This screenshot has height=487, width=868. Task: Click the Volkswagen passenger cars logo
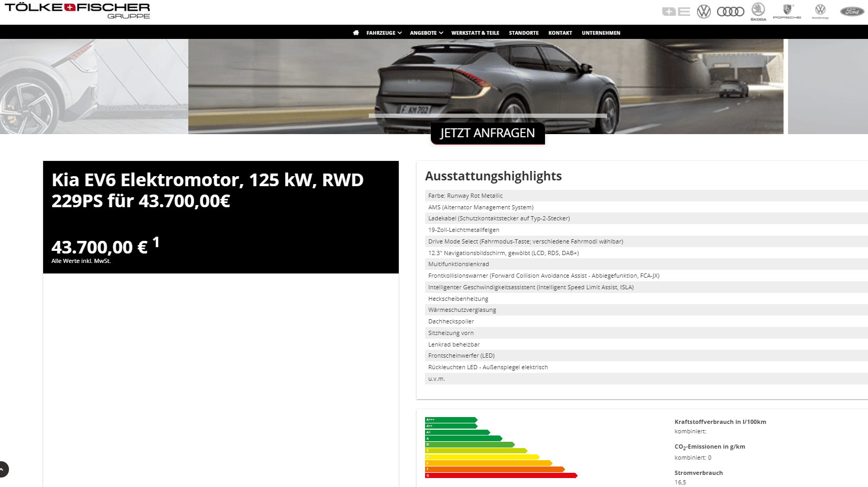(703, 12)
